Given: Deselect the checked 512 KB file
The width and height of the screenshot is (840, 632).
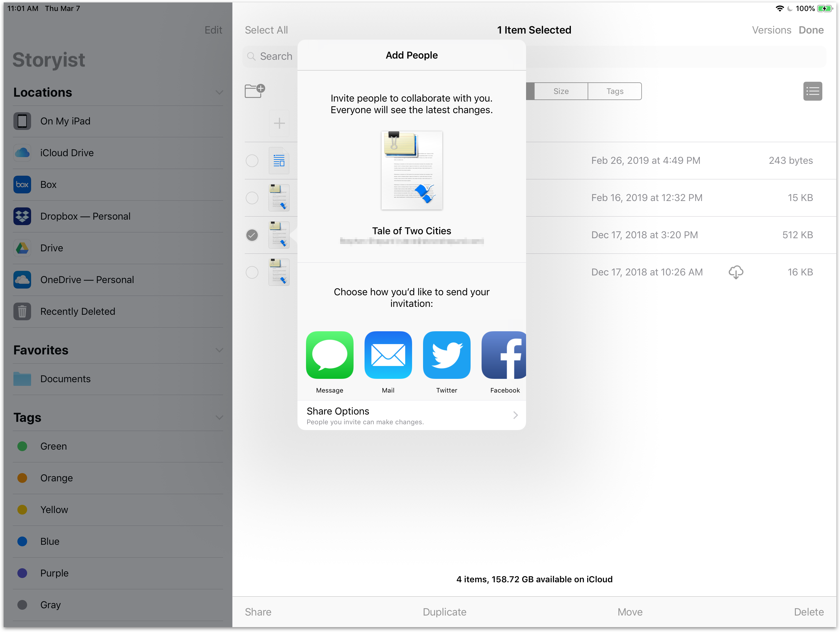Looking at the screenshot, I should click(x=252, y=235).
